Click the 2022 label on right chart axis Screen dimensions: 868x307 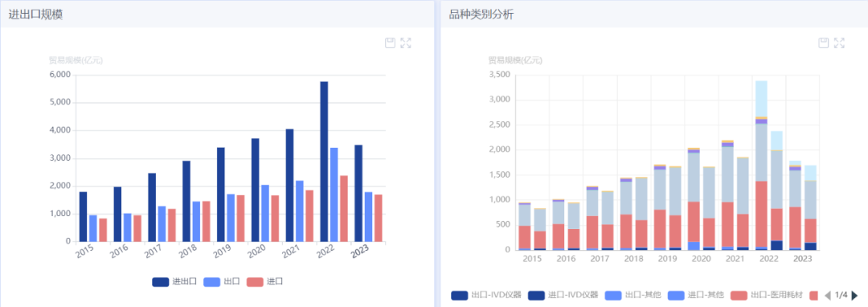click(x=768, y=258)
